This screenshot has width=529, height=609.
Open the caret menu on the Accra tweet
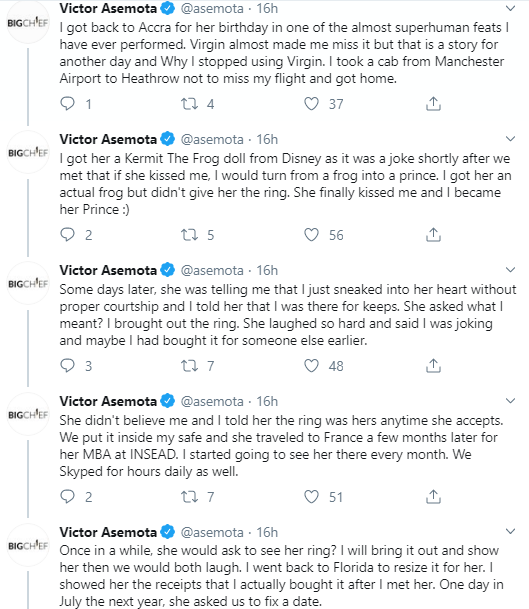(x=510, y=8)
